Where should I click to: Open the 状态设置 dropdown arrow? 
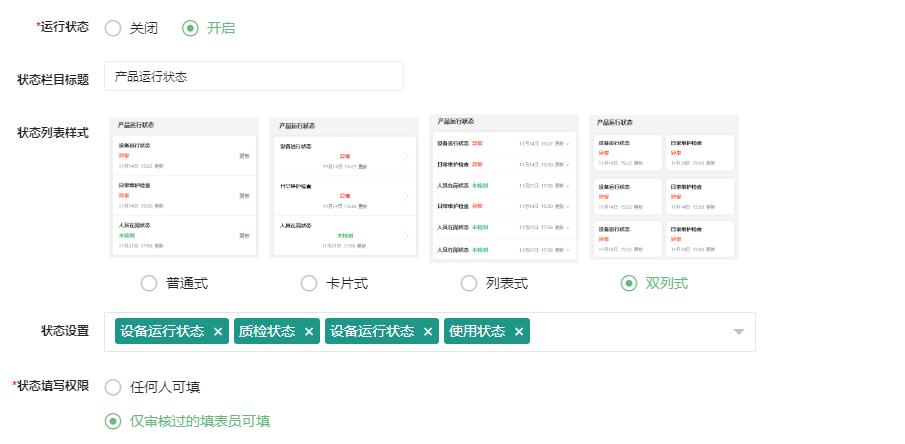[739, 332]
